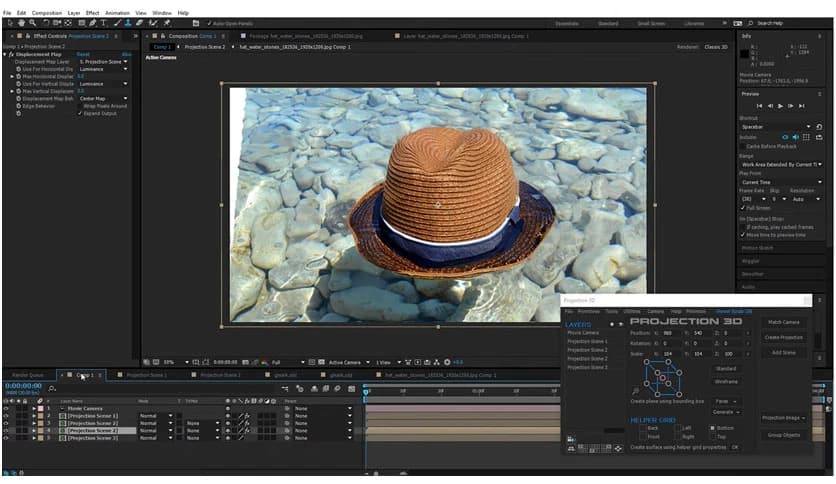Click the 0:00:00:00 timecode field
The height and width of the screenshot is (484, 836).
tap(23, 386)
